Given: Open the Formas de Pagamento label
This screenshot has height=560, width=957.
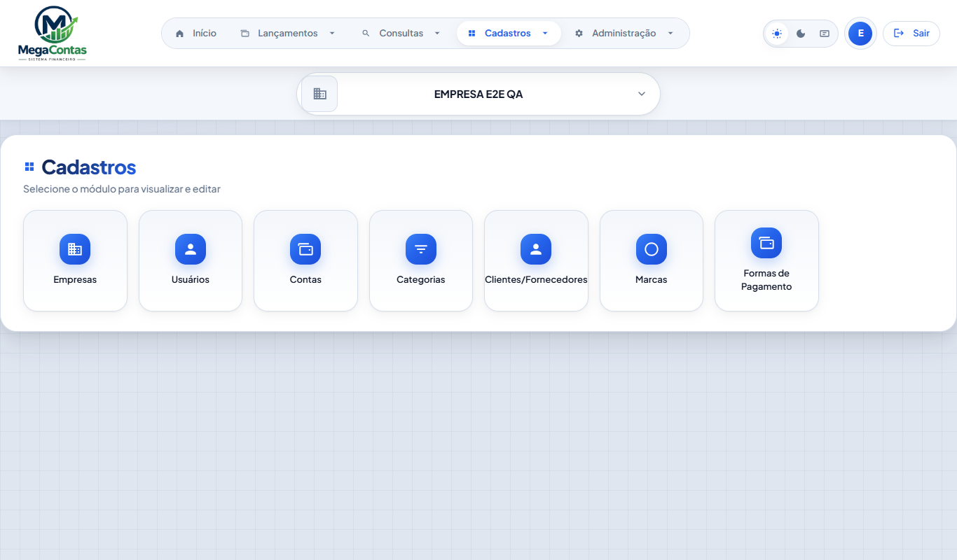Looking at the screenshot, I should pos(766,280).
